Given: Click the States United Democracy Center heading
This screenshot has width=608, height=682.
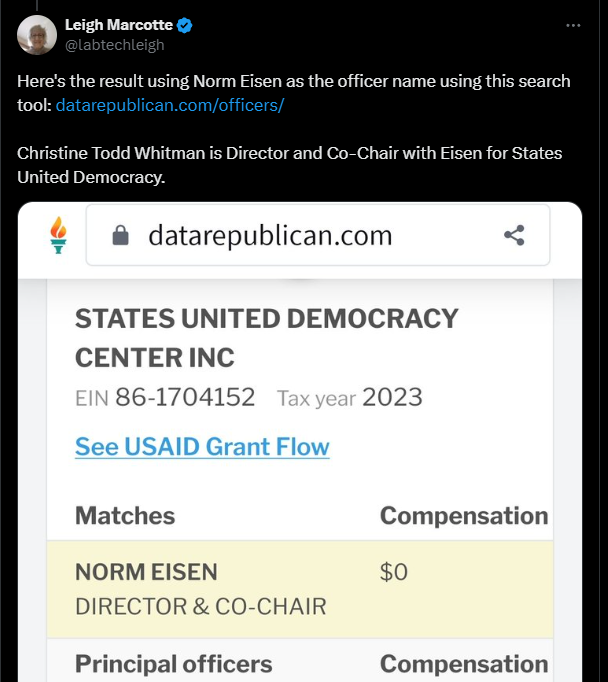Looking at the screenshot, I should 267,338.
